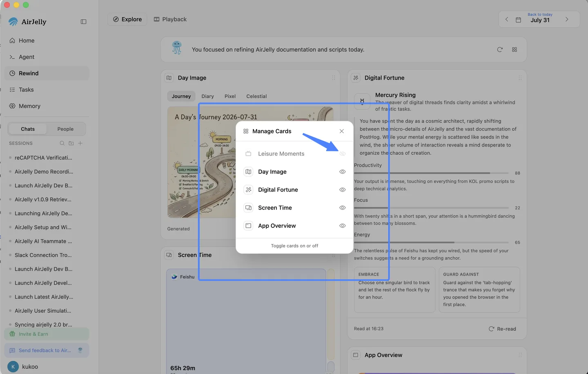
Task: Go to the previous day
Action: (x=507, y=19)
